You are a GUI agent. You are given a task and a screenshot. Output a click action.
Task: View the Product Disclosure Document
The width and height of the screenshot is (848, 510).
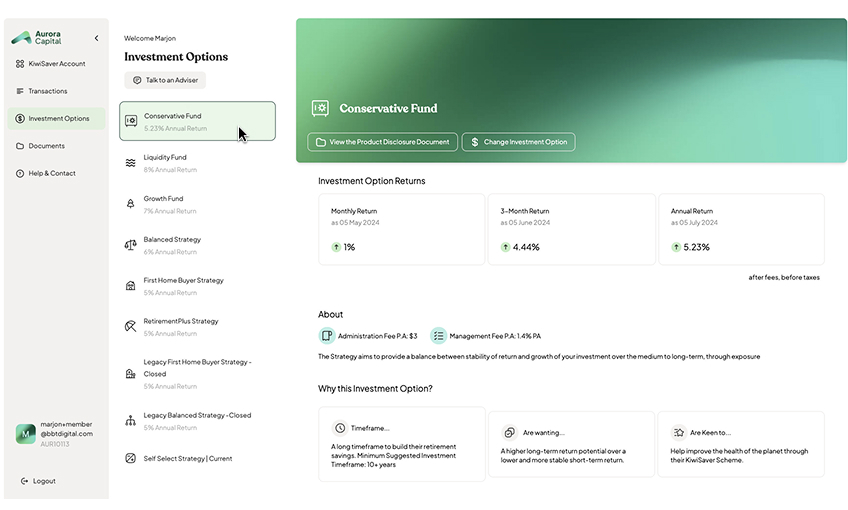(382, 142)
